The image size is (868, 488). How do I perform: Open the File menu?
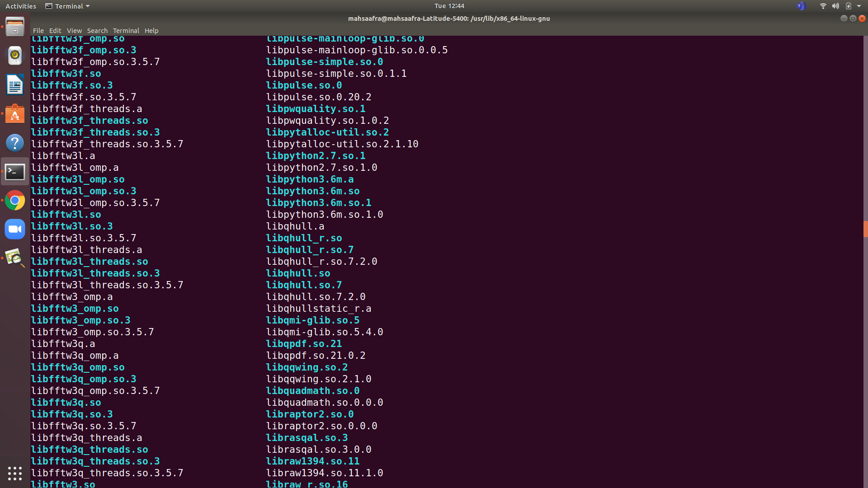click(38, 31)
